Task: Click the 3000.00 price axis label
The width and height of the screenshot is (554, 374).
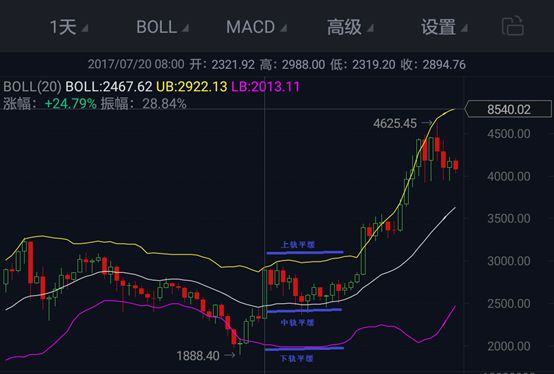Action: click(x=509, y=261)
